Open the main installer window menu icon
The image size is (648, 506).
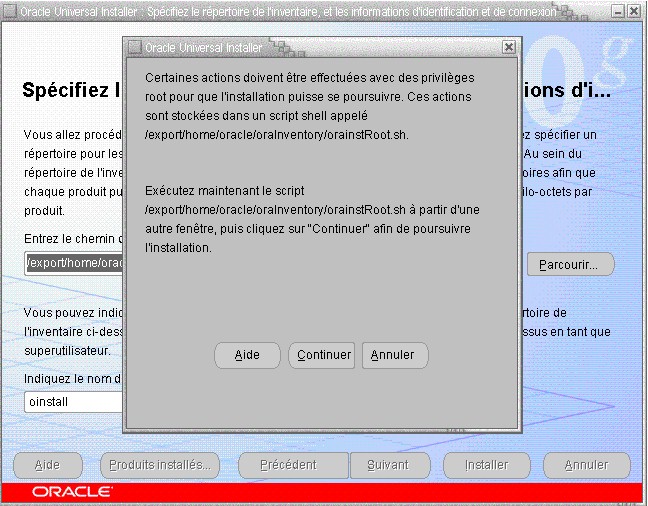tap(10, 9)
